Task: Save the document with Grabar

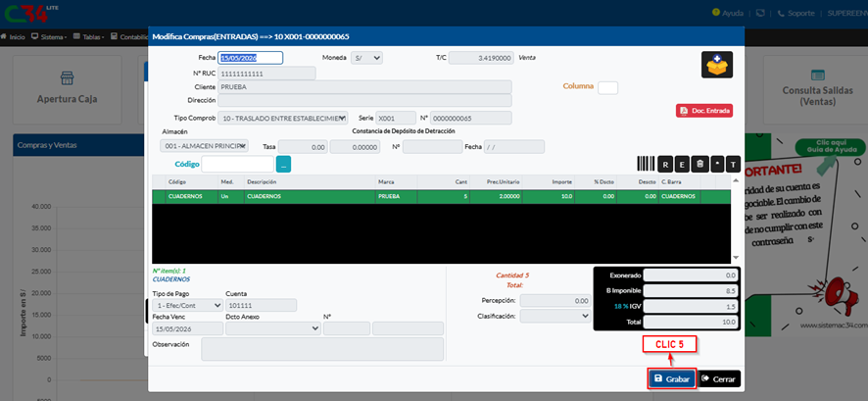Action: click(x=672, y=379)
